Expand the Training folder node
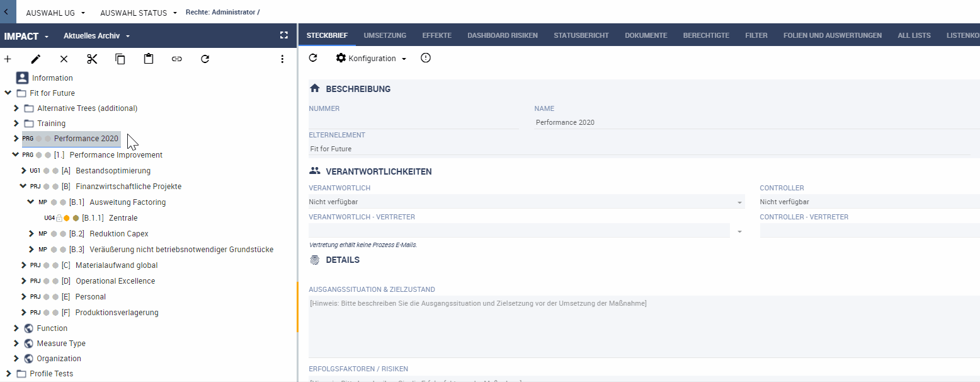The image size is (980, 382). pos(16,124)
